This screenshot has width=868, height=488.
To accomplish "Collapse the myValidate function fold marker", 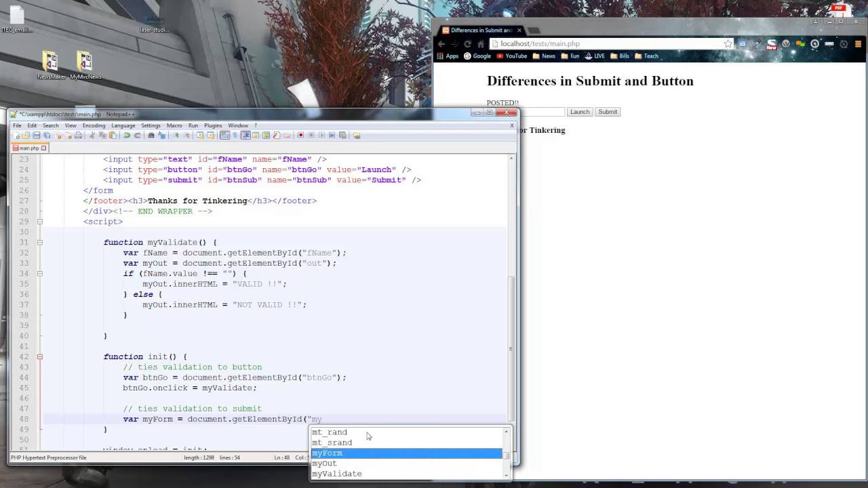I will 40,242.
